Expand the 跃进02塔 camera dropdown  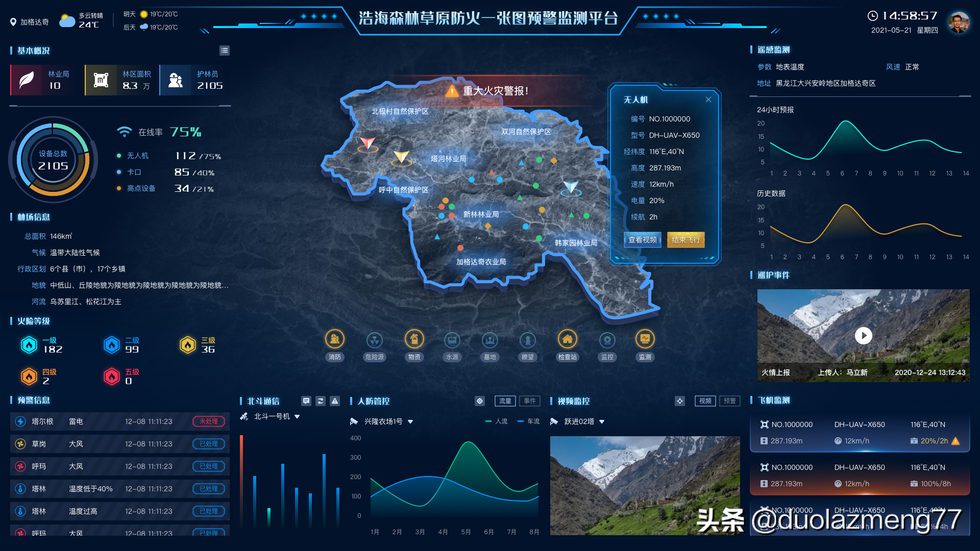coord(602,422)
